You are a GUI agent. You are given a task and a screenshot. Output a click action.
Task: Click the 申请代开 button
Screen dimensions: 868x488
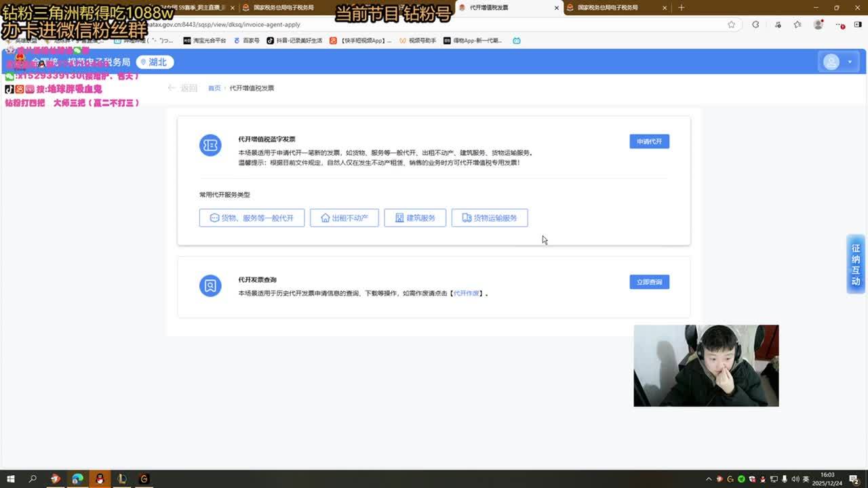point(649,141)
